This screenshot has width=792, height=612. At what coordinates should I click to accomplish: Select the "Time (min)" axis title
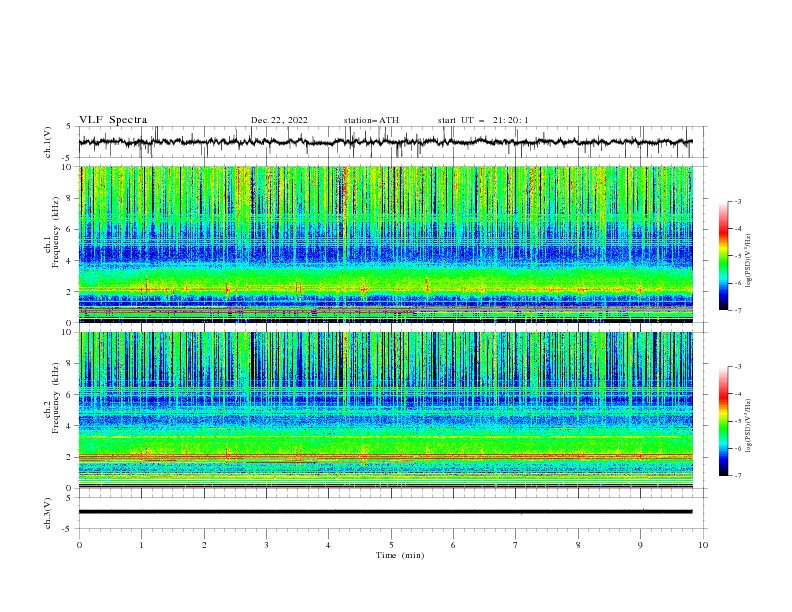pos(400,555)
